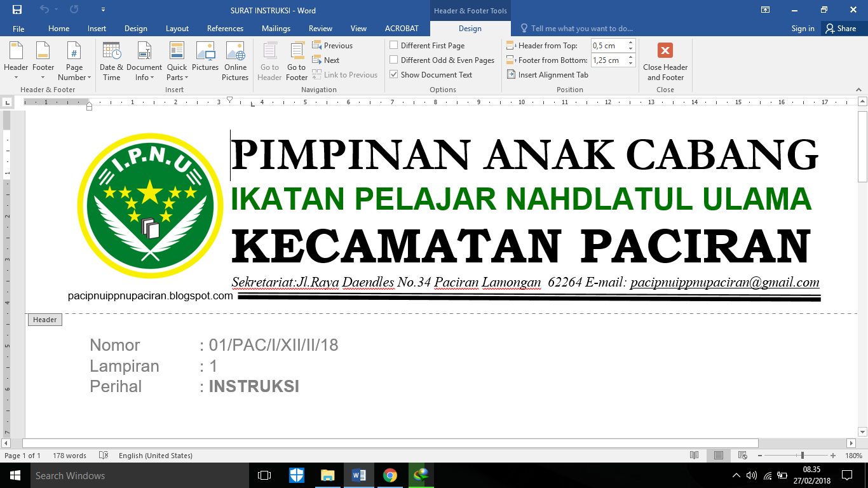Open Ribbon Display Options icon
This screenshot has height=488, width=868.
(766, 10)
